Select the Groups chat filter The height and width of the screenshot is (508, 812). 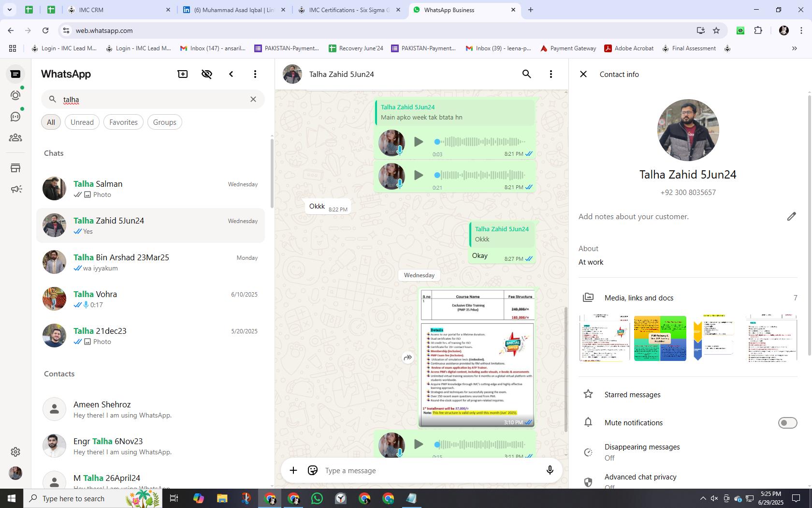click(164, 122)
